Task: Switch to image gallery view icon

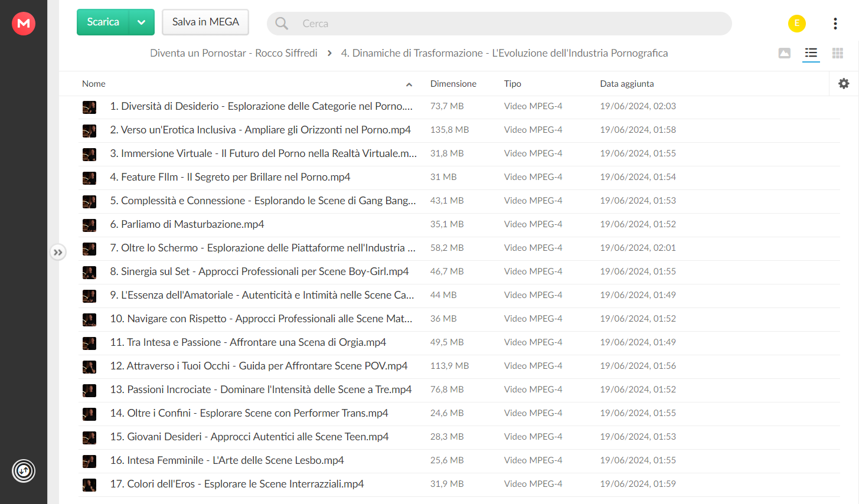Action: click(x=784, y=53)
